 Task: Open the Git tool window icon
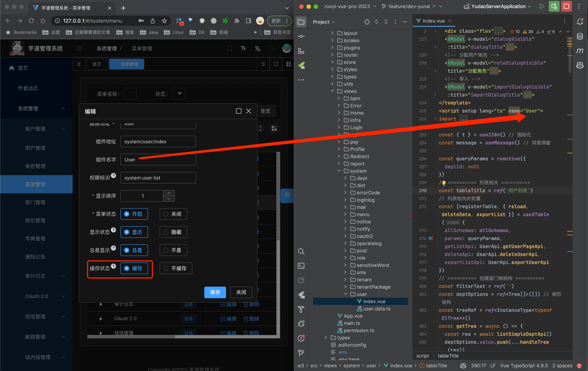click(x=301, y=353)
